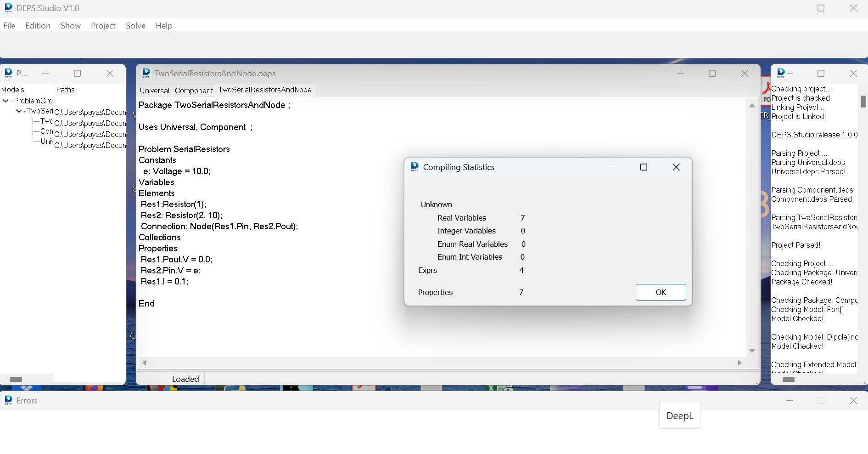The image size is (868, 454).
Task: Click DEPS logo of project tree panel
Action: click(8, 73)
